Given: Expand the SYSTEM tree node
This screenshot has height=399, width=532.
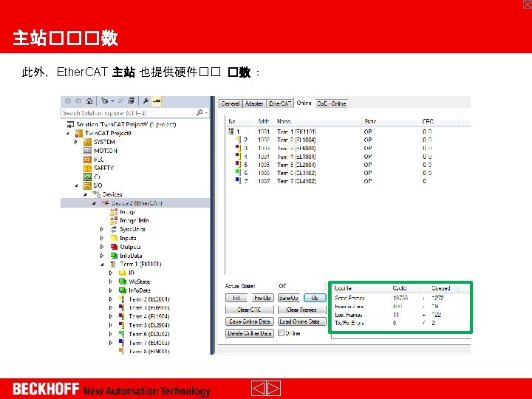Looking at the screenshot, I should coord(76,142).
